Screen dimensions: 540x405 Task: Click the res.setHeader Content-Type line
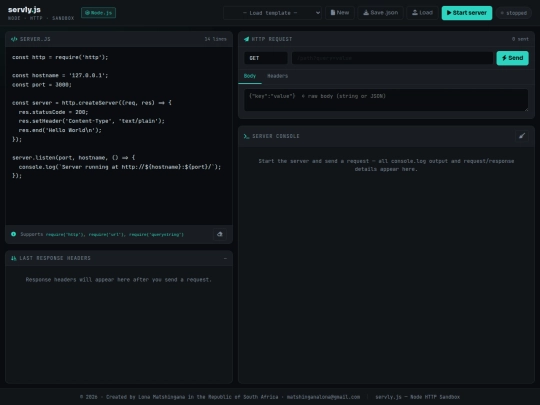point(92,121)
